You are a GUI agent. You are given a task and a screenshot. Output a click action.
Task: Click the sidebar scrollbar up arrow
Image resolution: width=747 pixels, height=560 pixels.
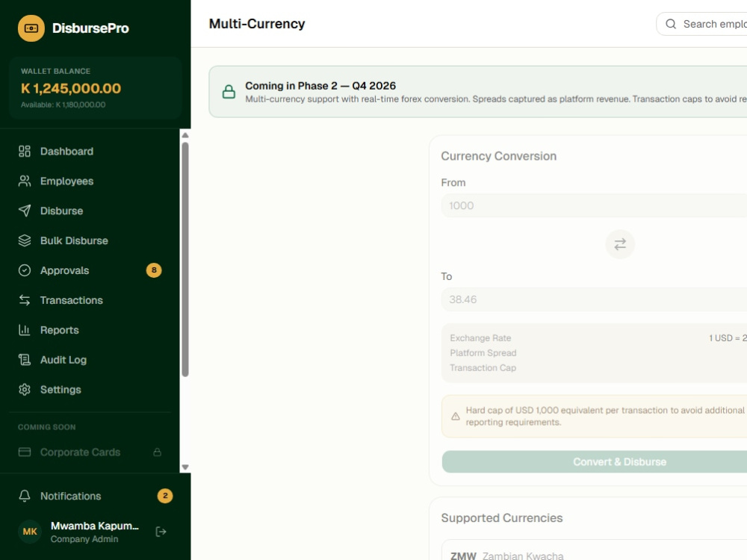click(185, 135)
